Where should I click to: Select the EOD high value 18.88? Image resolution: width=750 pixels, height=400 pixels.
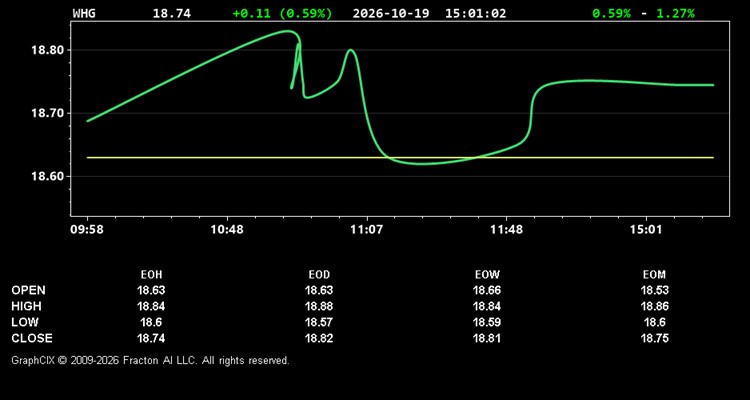[319, 306]
